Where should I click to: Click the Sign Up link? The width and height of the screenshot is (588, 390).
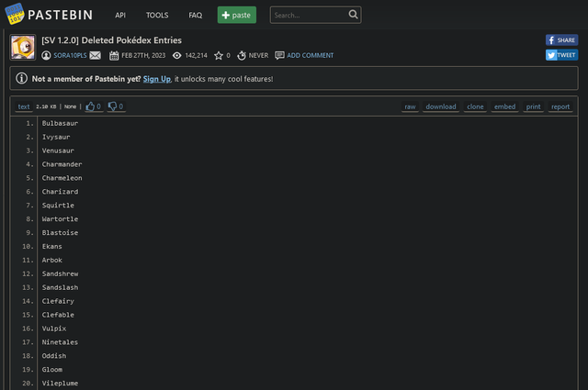[x=157, y=79]
